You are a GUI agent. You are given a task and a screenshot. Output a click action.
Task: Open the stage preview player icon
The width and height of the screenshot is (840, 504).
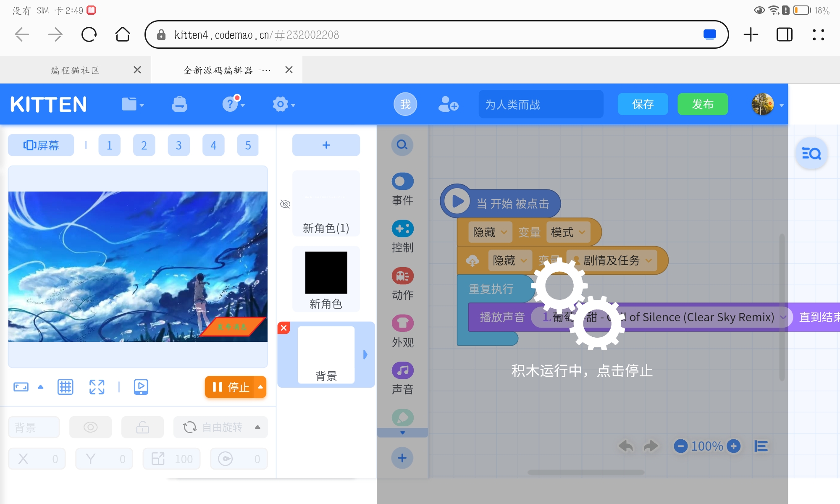[x=141, y=387]
